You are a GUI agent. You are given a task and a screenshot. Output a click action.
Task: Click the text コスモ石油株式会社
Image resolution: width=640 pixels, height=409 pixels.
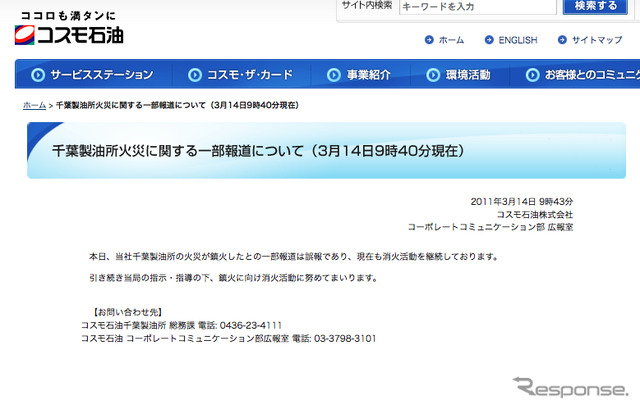(x=535, y=215)
